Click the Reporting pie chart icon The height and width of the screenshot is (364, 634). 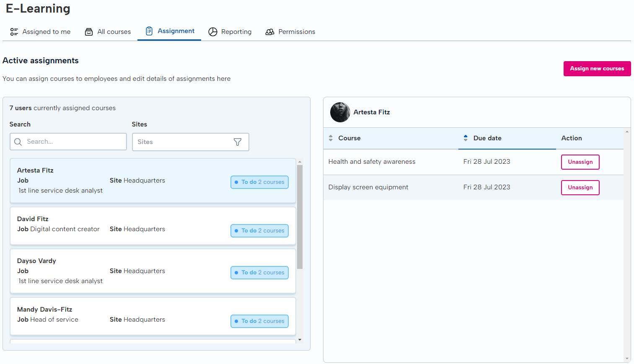[213, 31]
